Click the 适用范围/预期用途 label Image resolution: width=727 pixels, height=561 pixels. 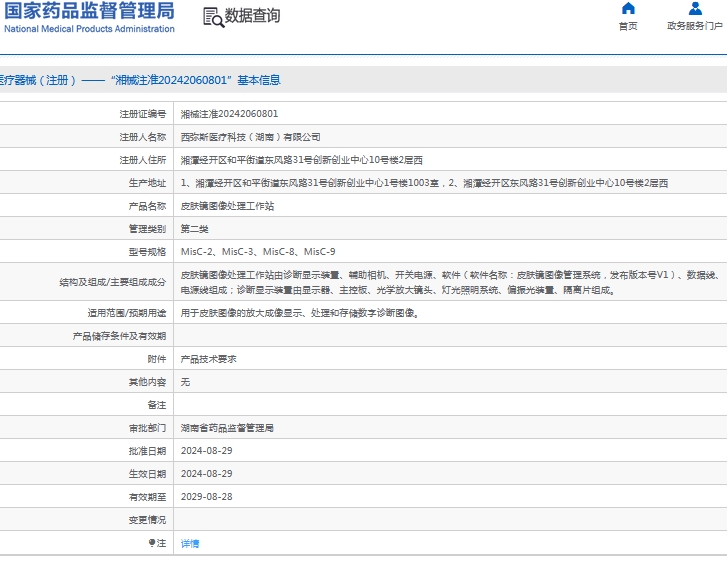tap(127, 313)
